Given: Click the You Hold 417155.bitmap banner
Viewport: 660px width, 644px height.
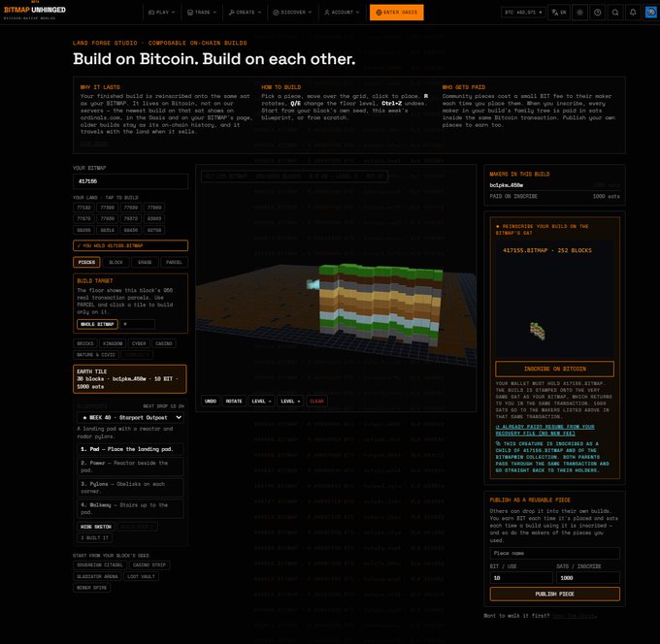Looking at the screenshot, I should (x=130, y=245).
